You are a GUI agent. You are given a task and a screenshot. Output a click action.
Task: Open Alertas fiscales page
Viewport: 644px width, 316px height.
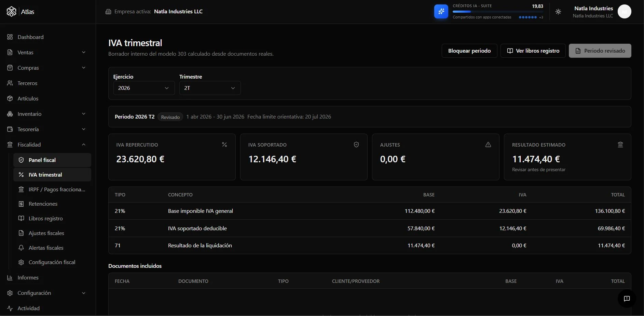pyautogui.click(x=52, y=248)
